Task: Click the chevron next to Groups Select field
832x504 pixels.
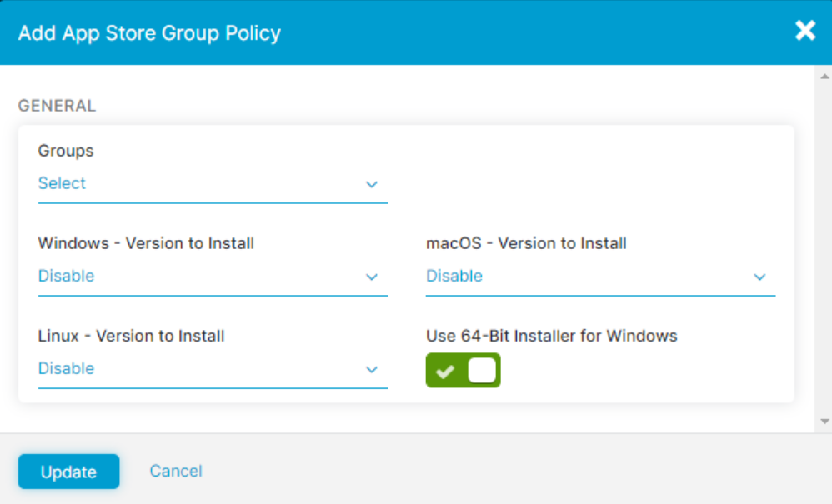Action: pos(372,185)
